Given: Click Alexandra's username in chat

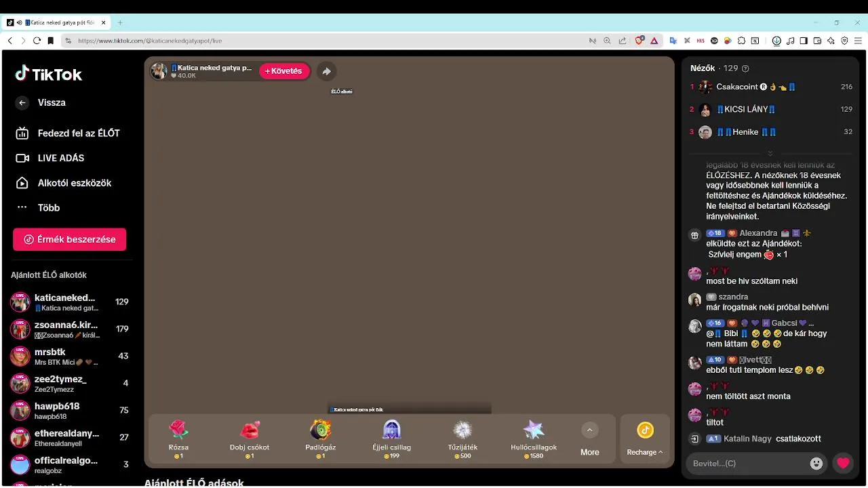Looking at the screenshot, I should [758, 233].
